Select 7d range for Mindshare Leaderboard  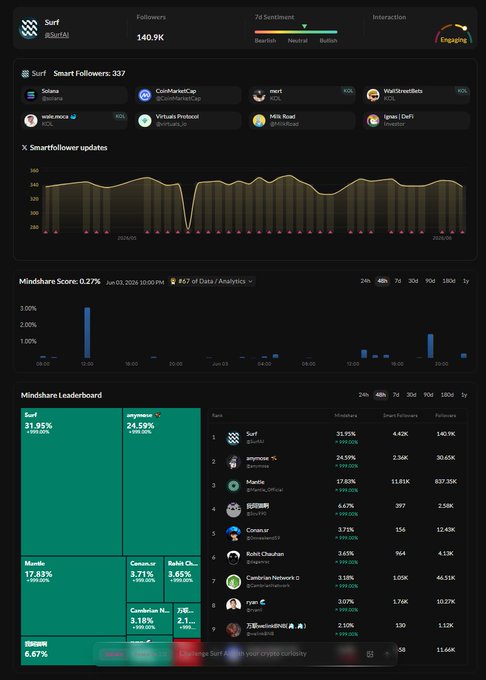tap(396, 395)
